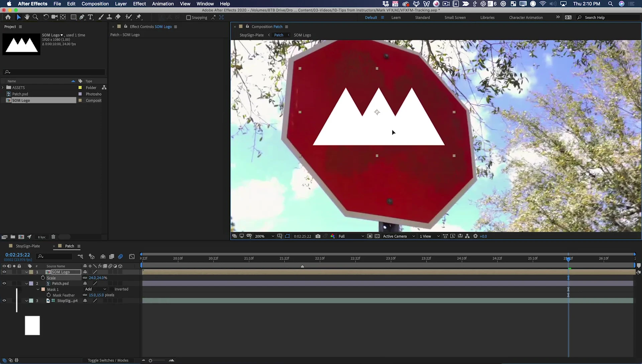
Task: Toggle the transparency grid in viewer
Action: [x=377, y=236]
